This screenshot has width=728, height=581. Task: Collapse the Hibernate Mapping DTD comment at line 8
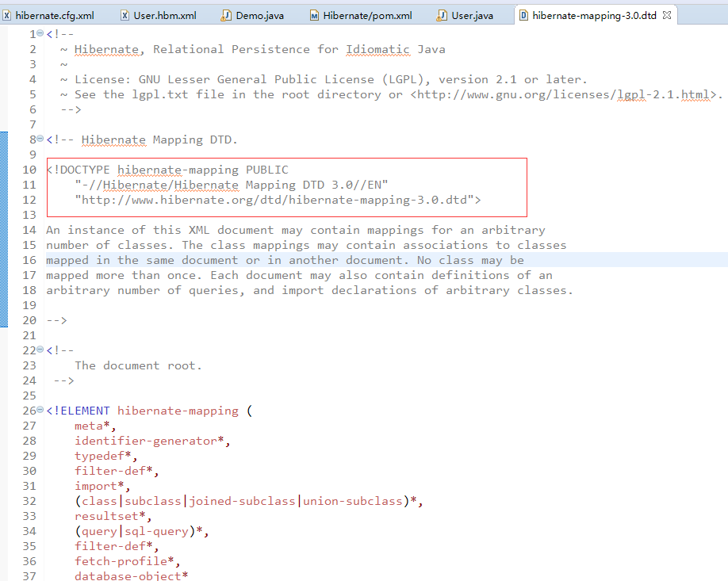click(40, 139)
